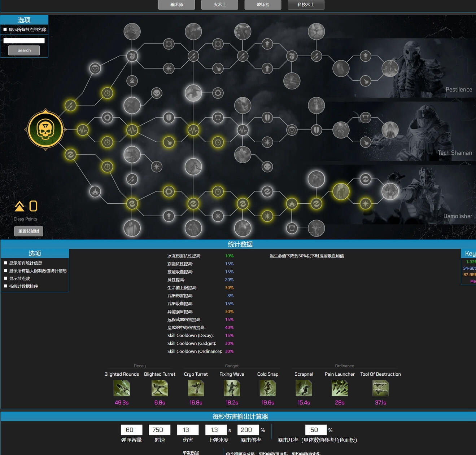This screenshot has height=455, width=476.
Task: Click the 暴击倍率 input showing 200
Action: (248, 430)
